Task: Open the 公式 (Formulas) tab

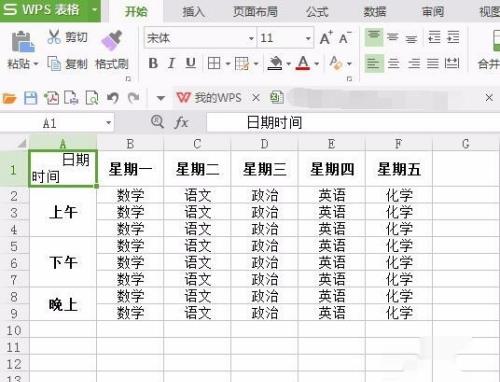Action: click(x=317, y=12)
